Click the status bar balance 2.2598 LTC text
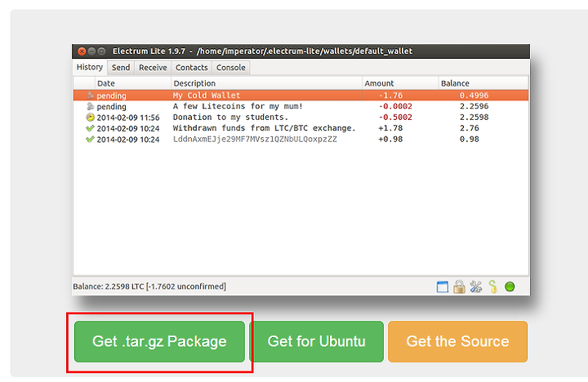 [149, 286]
